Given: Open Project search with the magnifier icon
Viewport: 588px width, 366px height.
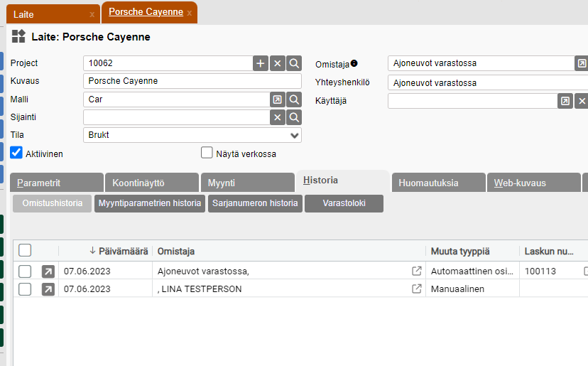Looking at the screenshot, I should click(x=294, y=63).
